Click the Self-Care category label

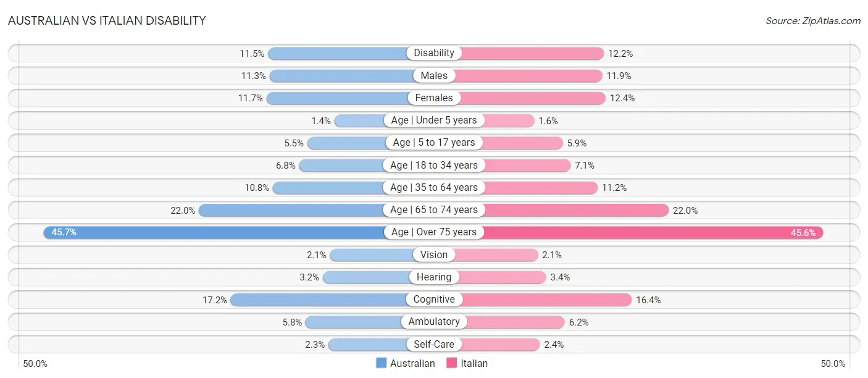(434, 344)
